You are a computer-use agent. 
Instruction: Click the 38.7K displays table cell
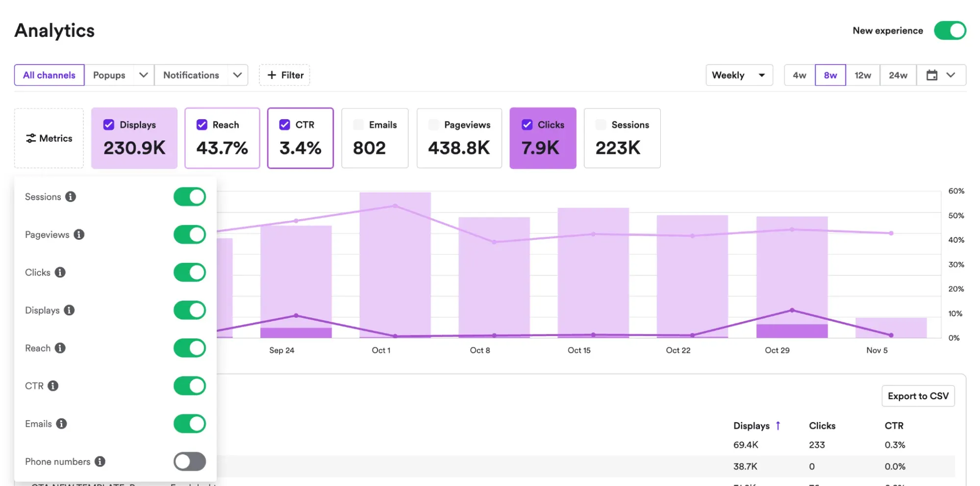coord(745,466)
